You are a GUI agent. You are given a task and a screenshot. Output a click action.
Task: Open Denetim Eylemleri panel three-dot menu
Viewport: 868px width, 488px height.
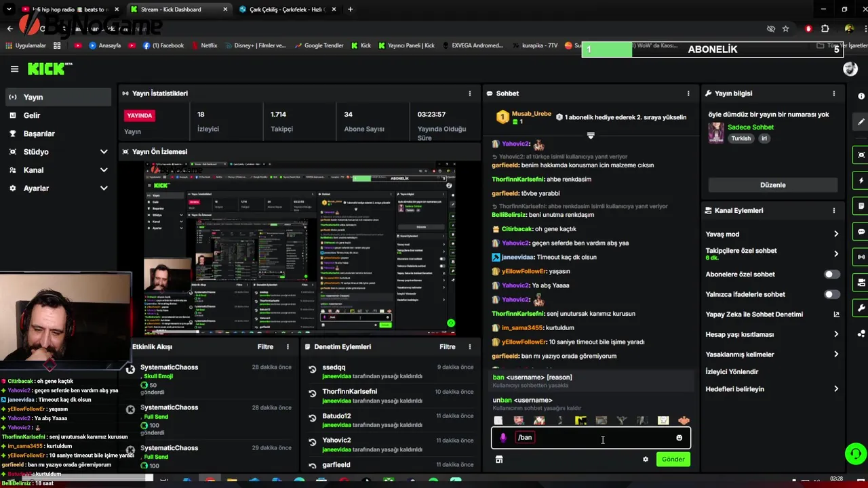click(x=470, y=346)
